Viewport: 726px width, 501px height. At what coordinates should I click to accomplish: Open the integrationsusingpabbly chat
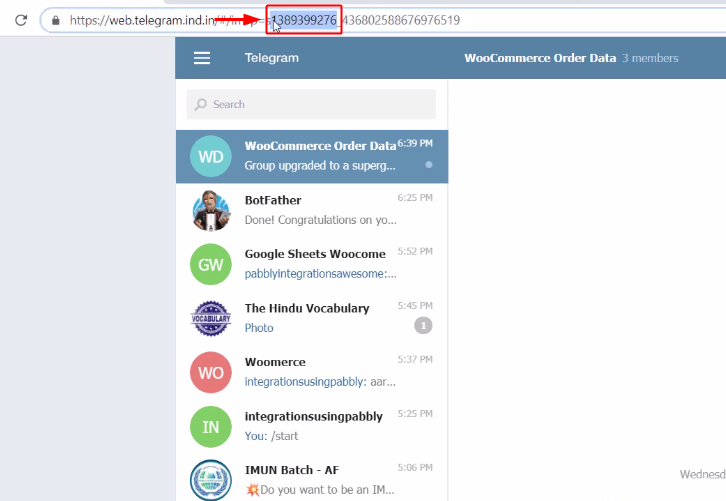(x=312, y=427)
